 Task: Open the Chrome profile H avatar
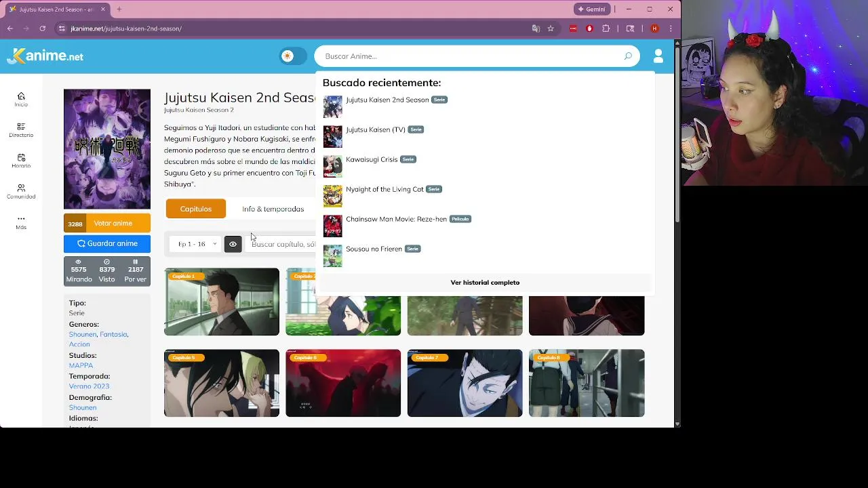pyautogui.click(x=654, y=28)
